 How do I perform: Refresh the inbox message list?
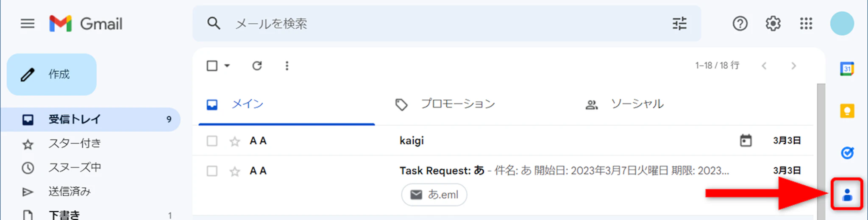point(257,66)
